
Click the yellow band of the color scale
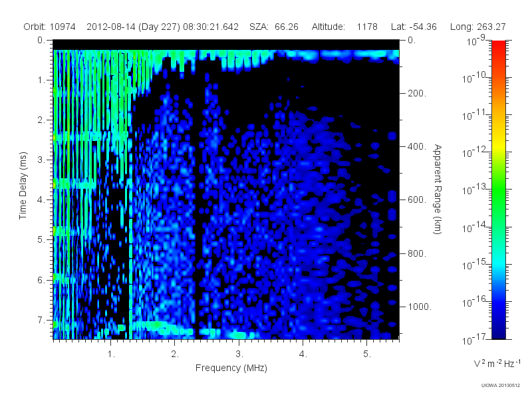pos(498,144)
